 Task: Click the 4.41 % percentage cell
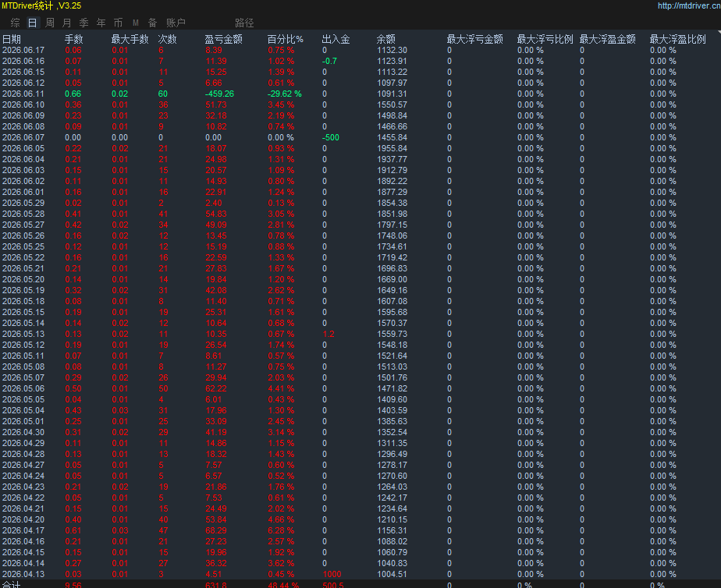(281, 388)
